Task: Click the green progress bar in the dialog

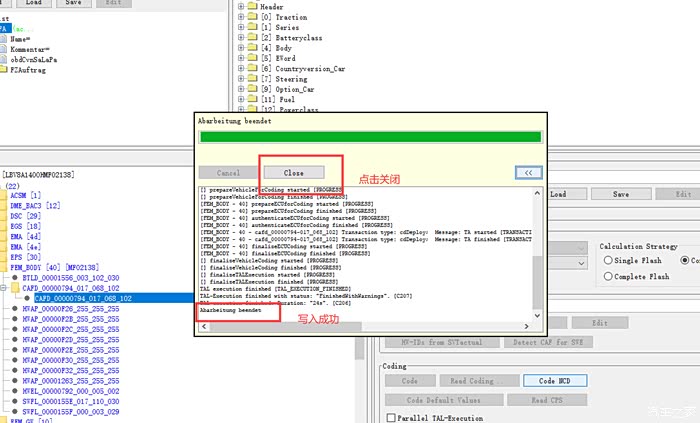Action: click(x=371, y=137)
